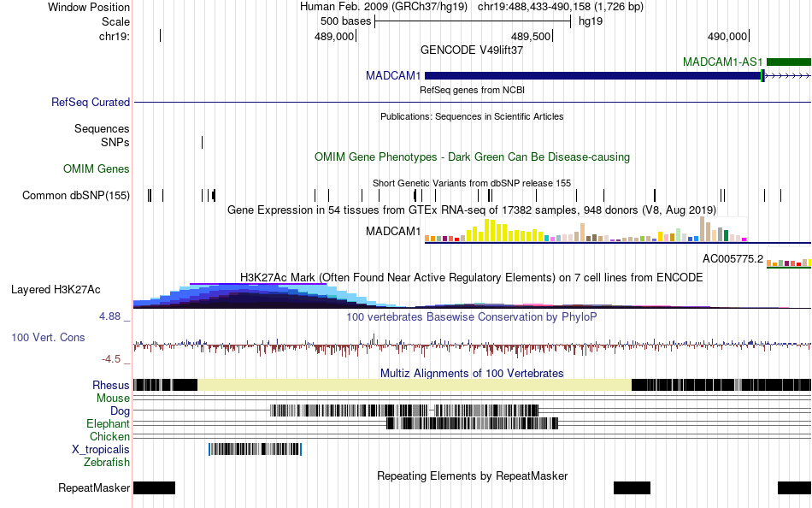Viewport: 812px width, 508px height.
Task: Click the AC005775.2 expression label
Action: click(x=733, y=258)
